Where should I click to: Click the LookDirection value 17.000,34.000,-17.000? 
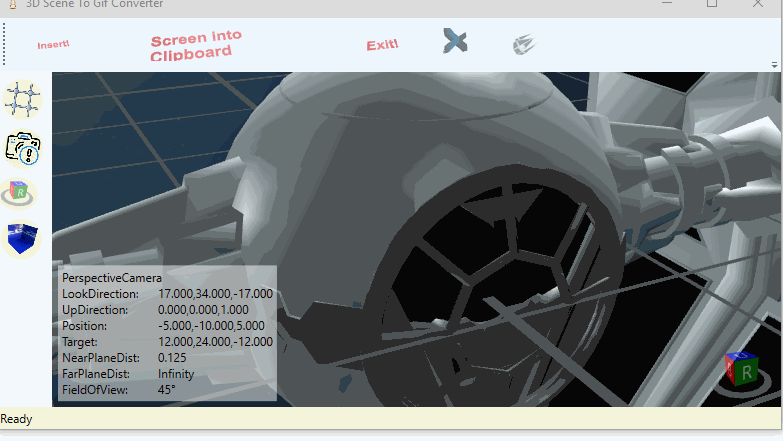tap(215, 294)
